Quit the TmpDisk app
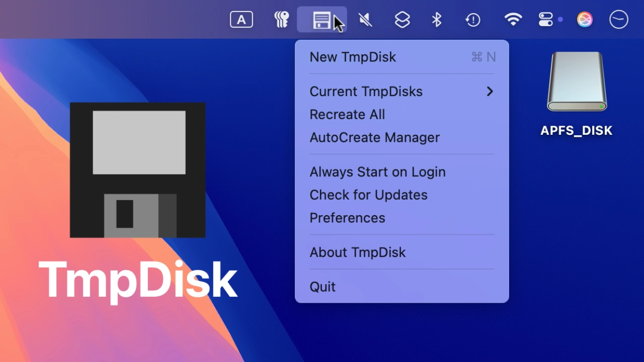 [x=323, y=287]
